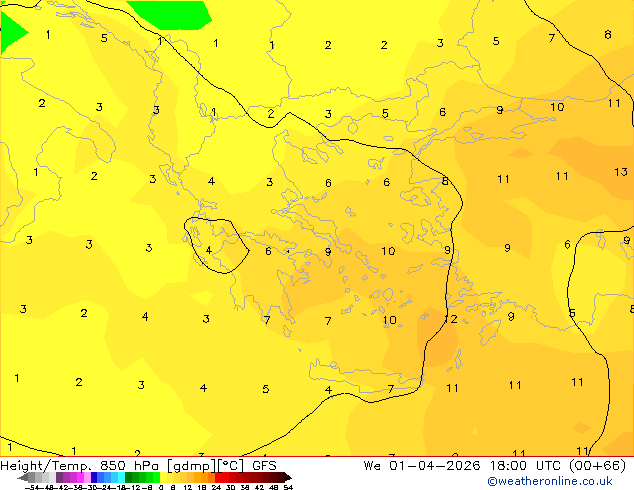Click the weatheronline.co.uk copyright link
This screenshot has width=634, height=490.
[550, 481]
